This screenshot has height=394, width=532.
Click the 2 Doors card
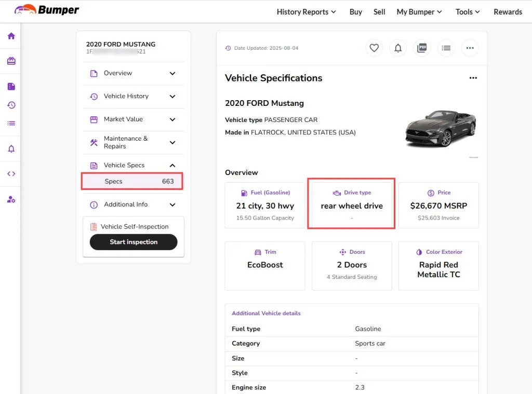pos(352,266)
